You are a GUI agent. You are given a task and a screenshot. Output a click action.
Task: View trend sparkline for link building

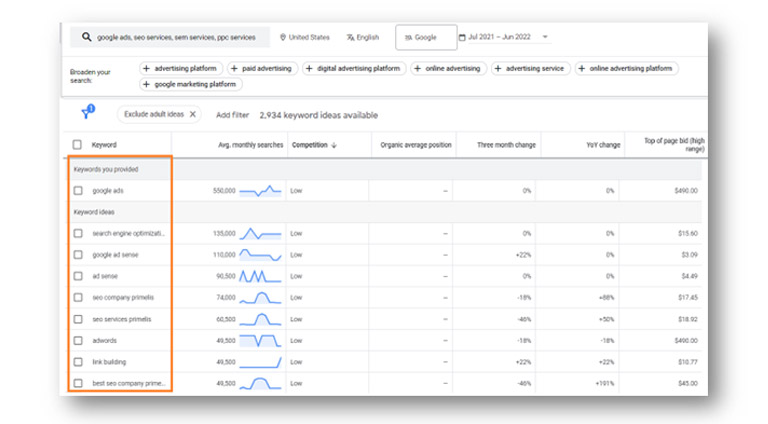pyautogui.click(x=260, y=362)
